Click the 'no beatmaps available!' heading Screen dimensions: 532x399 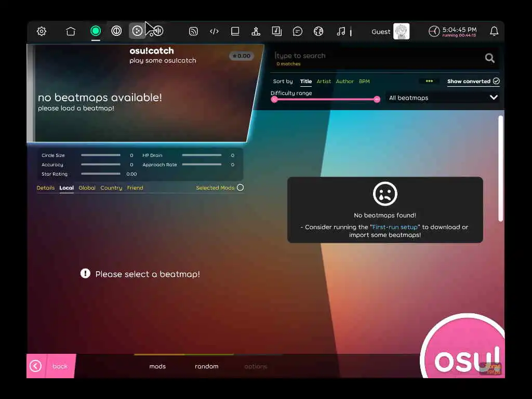click(x=100, y=98)
